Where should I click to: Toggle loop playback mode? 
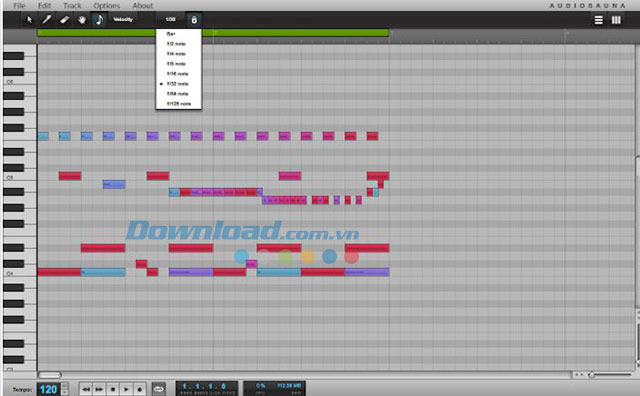(x=159, y=389)
